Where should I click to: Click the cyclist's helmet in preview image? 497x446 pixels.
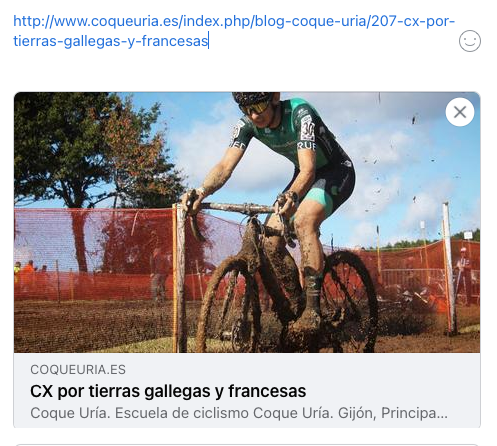pyautogui.click(x=252, y=98)
